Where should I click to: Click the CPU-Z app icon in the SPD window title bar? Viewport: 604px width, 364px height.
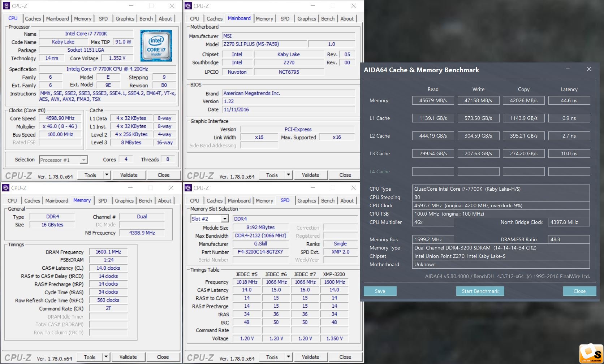click(x=188, y=188)
